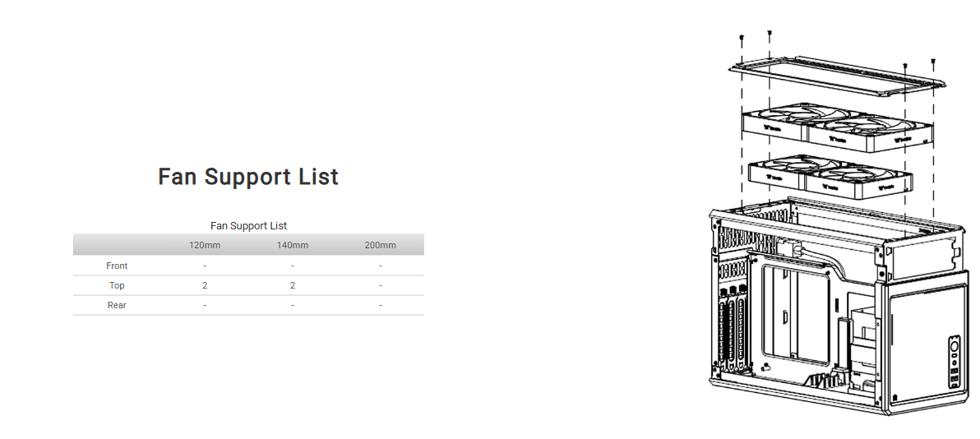
Task: Click the rightmost screw above the top panel
Action: pyautogui.click(x=933, y=61)
